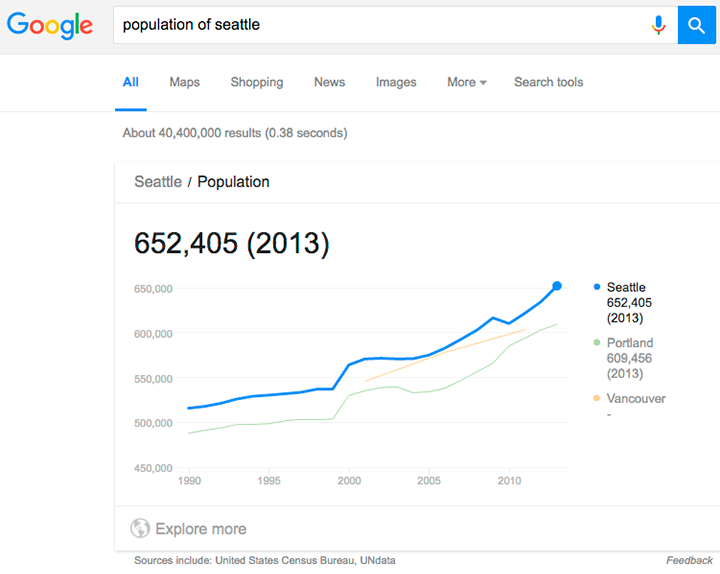Go to the News tab
Viewport: 720px width, 574px height.
(329, 82)
